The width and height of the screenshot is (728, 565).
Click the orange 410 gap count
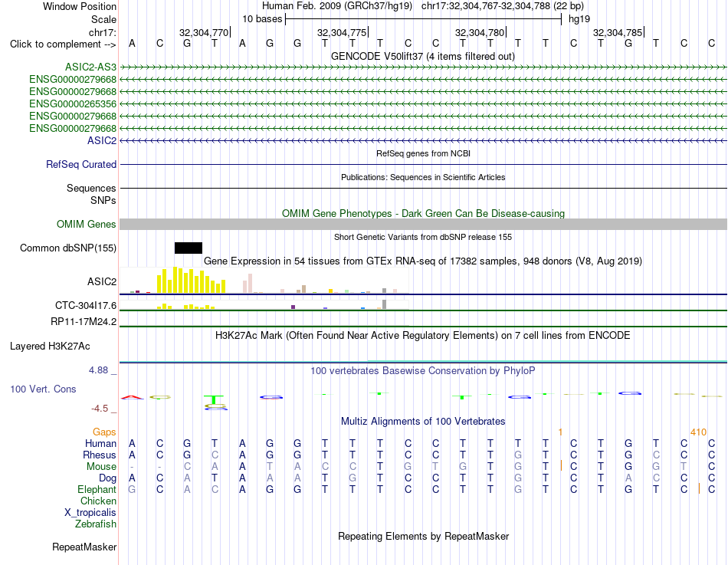pyautogui.click(x=698, y=432)
